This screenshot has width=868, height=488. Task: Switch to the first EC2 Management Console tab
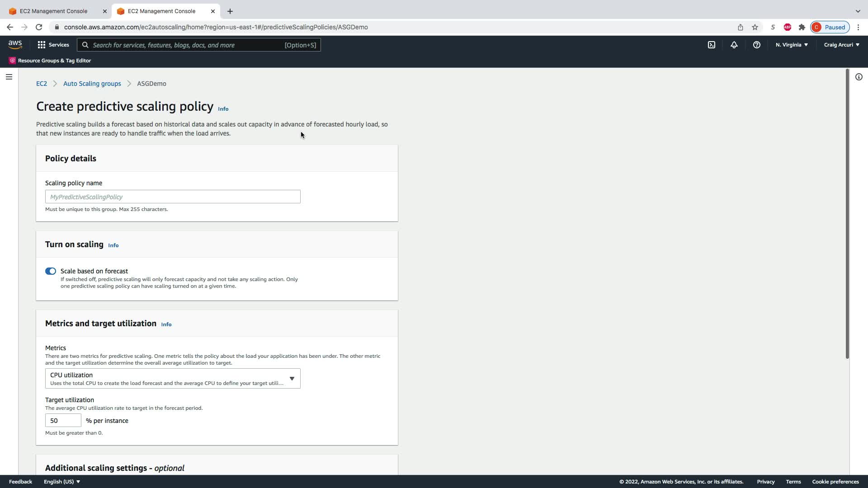pos(54,11)
